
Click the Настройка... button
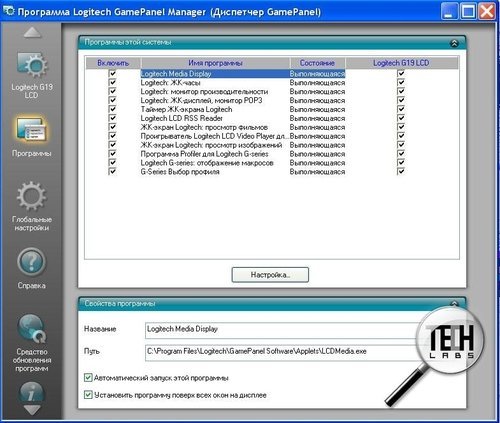[270, 275]
